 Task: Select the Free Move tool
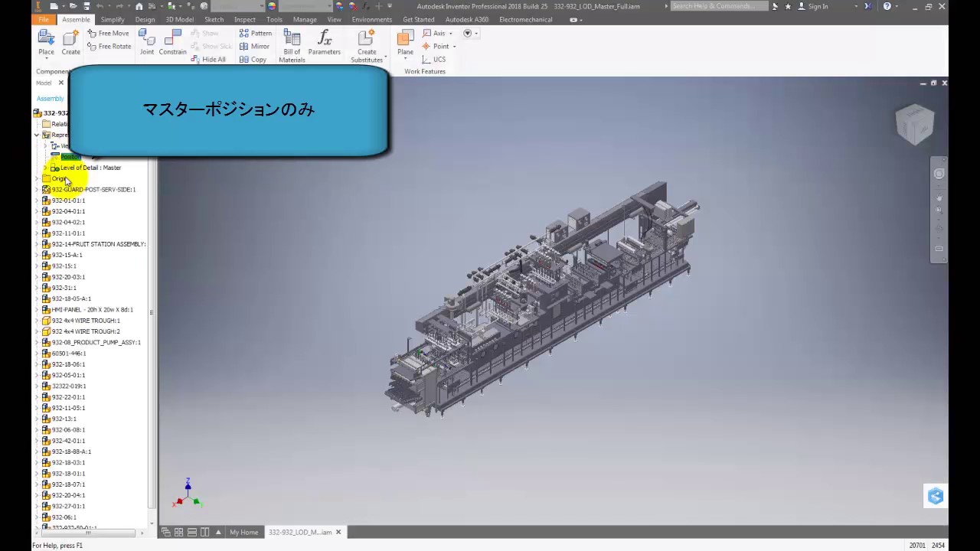click(108, 33)
